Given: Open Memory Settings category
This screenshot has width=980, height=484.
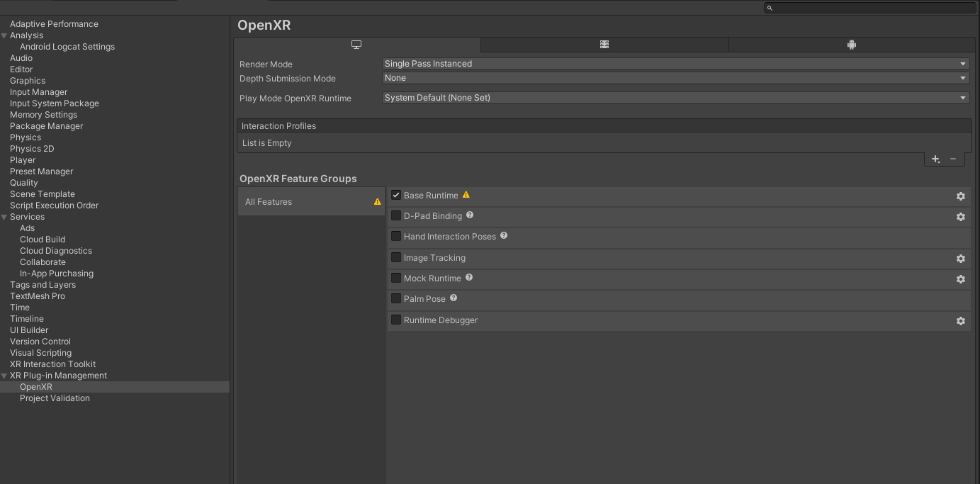Looking at the screenshot, I should pyautogui.click(x=44, y=115).
